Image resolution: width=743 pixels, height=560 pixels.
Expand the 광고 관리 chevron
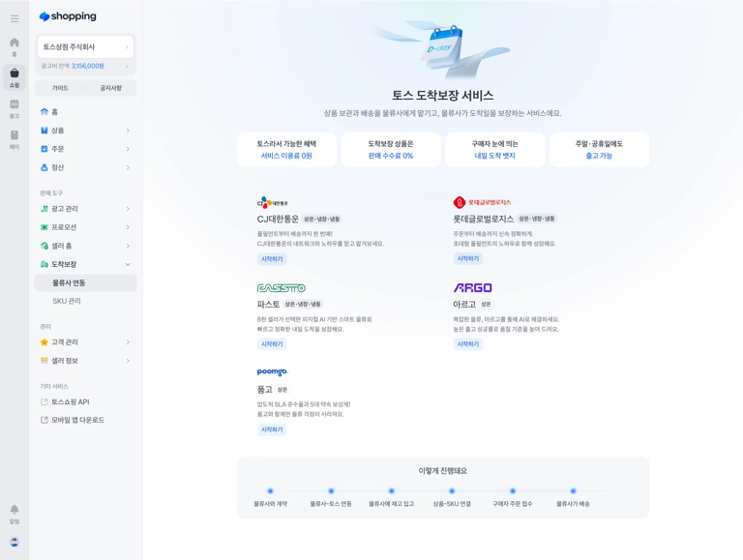click(128, 209)
